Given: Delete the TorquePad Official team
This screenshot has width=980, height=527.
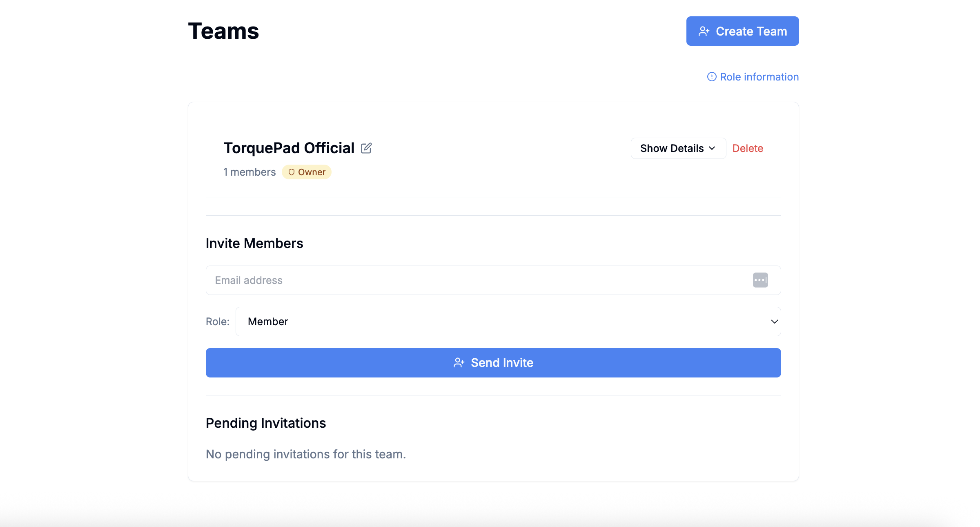Looking at the screenshot, I should click(748, 148).
